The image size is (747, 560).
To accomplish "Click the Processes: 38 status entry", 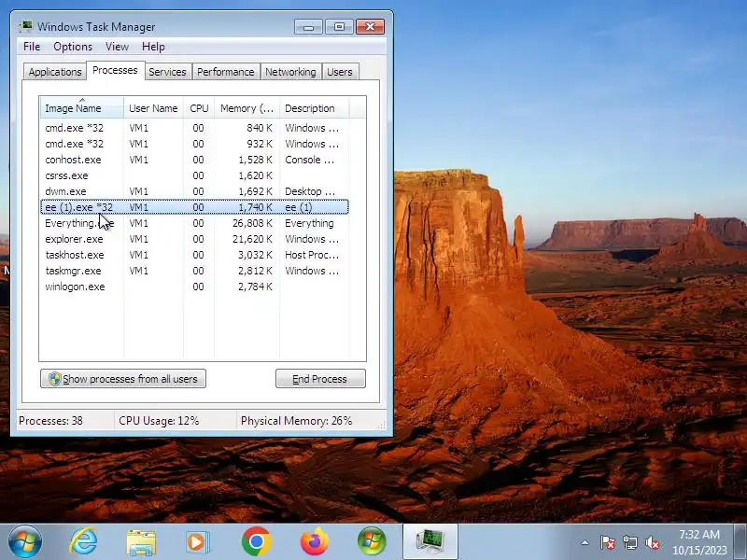I will [x=51, y=421].
